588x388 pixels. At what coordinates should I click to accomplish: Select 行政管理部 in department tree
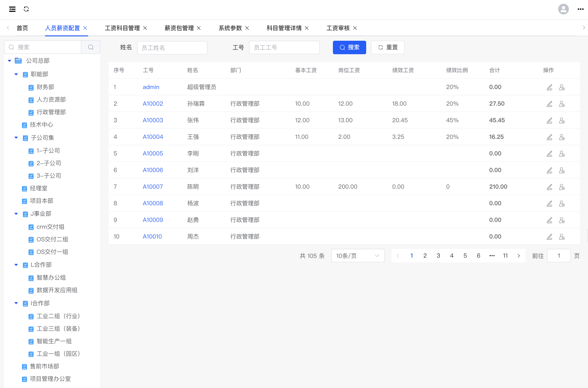coord(51,112)
